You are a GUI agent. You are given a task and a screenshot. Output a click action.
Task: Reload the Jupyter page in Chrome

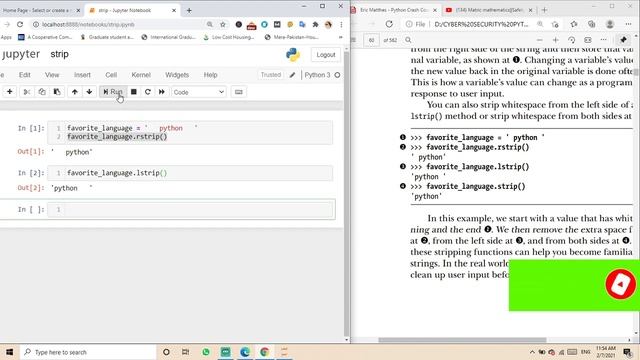coord(20,24)
